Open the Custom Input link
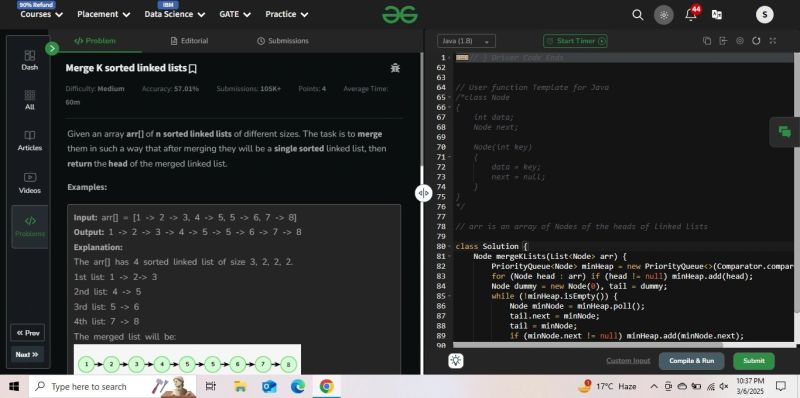This screenshot has height=398, width=800. click(628, 361)
